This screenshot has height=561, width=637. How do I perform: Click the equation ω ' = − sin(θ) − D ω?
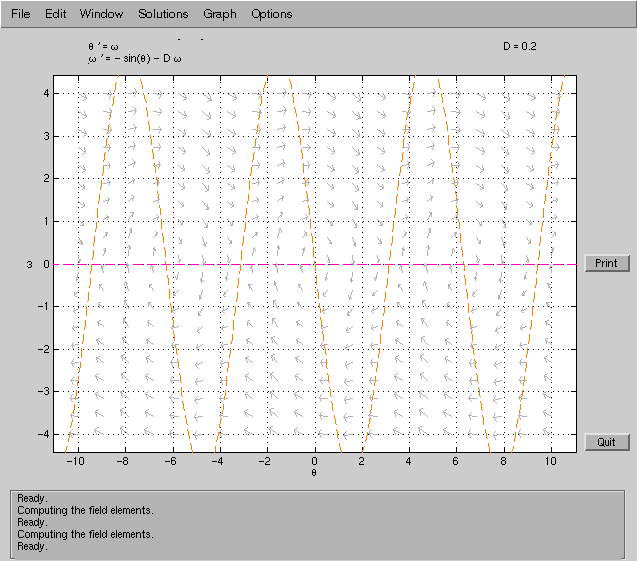[x=134, y=59]
